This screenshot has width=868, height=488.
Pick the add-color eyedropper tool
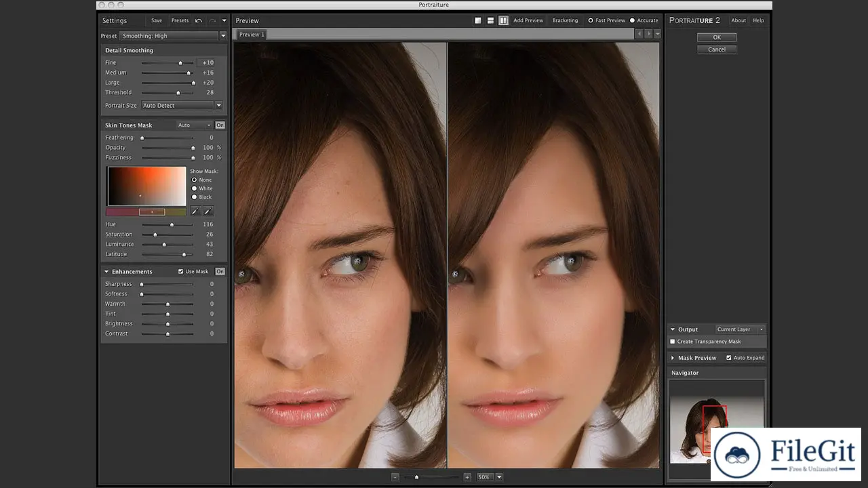tap(195, 211)
